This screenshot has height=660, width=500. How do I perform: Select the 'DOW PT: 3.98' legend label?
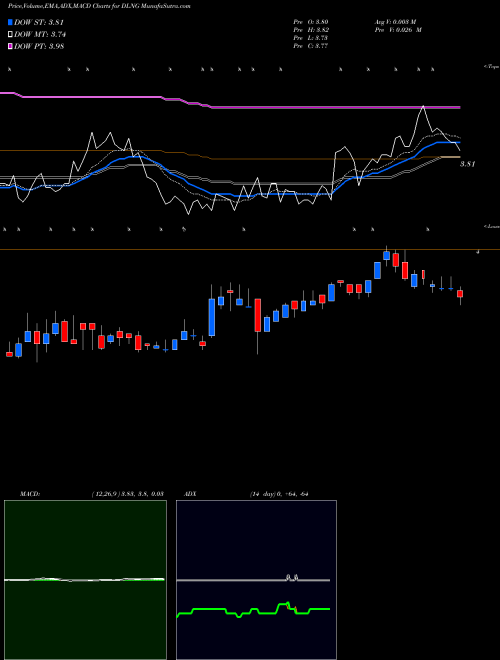(39, 46)
